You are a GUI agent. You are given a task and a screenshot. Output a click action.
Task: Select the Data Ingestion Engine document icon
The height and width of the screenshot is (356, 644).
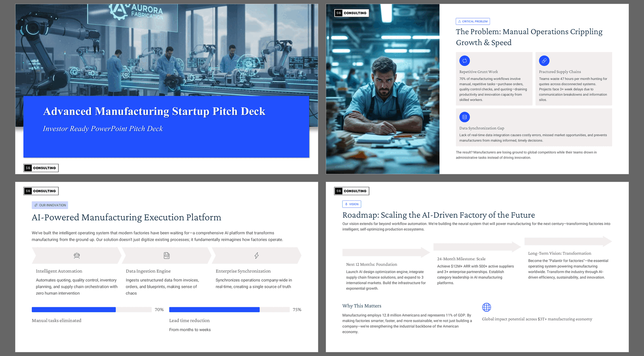(x=167, y=256)
